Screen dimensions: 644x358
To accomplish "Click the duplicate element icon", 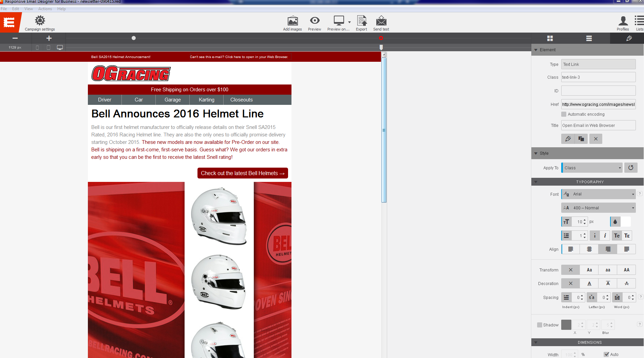I will point(581,139).
